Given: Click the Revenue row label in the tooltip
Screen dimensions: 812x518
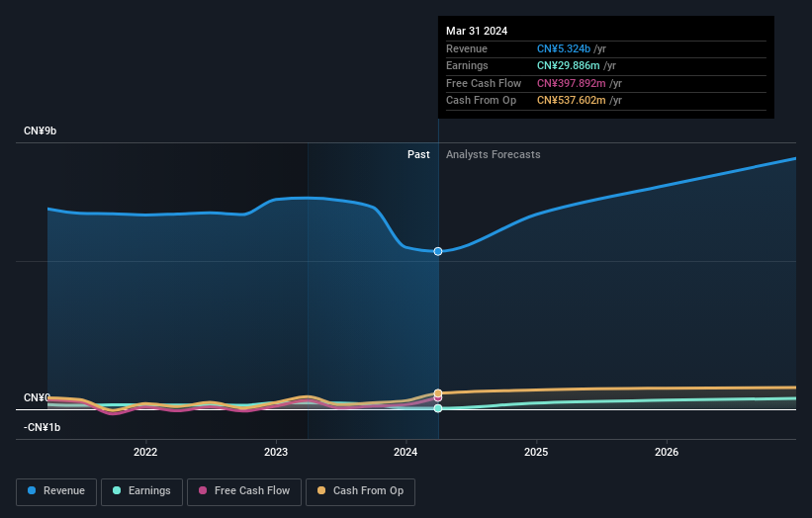Looking at the screenshot, I should coord(467,48).
